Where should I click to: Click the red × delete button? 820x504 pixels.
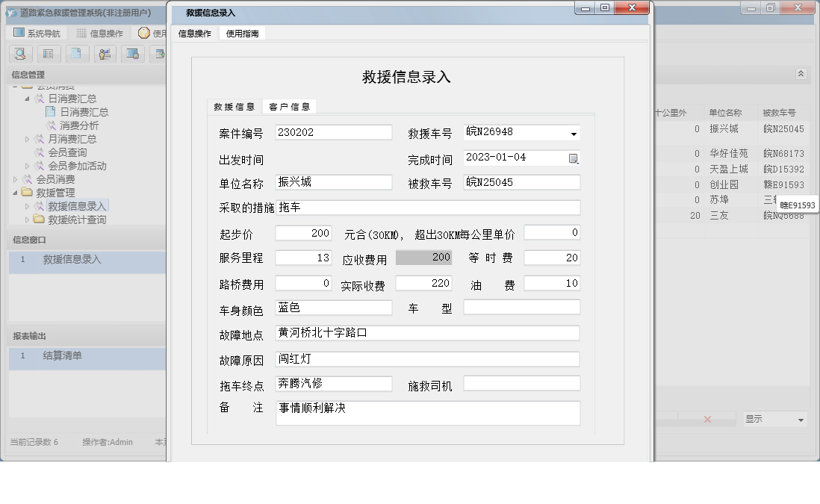(706, 419)
